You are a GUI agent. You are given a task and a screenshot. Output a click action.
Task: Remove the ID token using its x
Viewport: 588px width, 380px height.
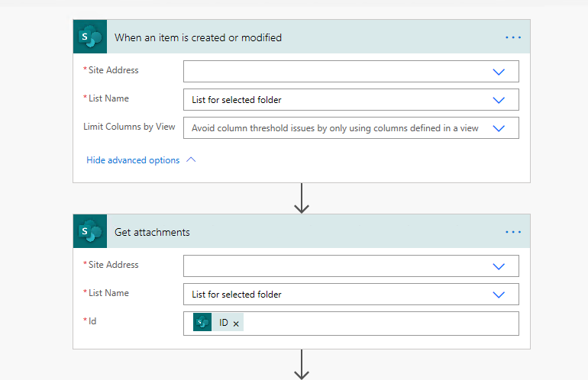coord(236,324)
